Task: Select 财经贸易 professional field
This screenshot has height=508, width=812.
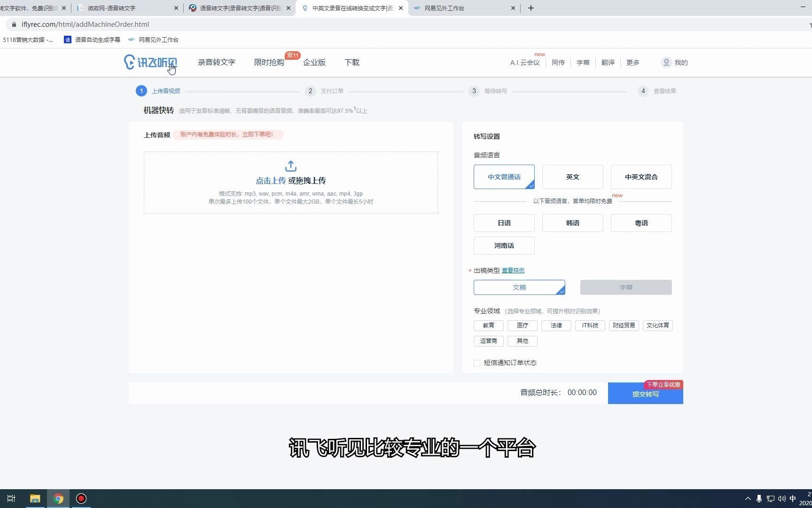Action: (x=624, y=325)
